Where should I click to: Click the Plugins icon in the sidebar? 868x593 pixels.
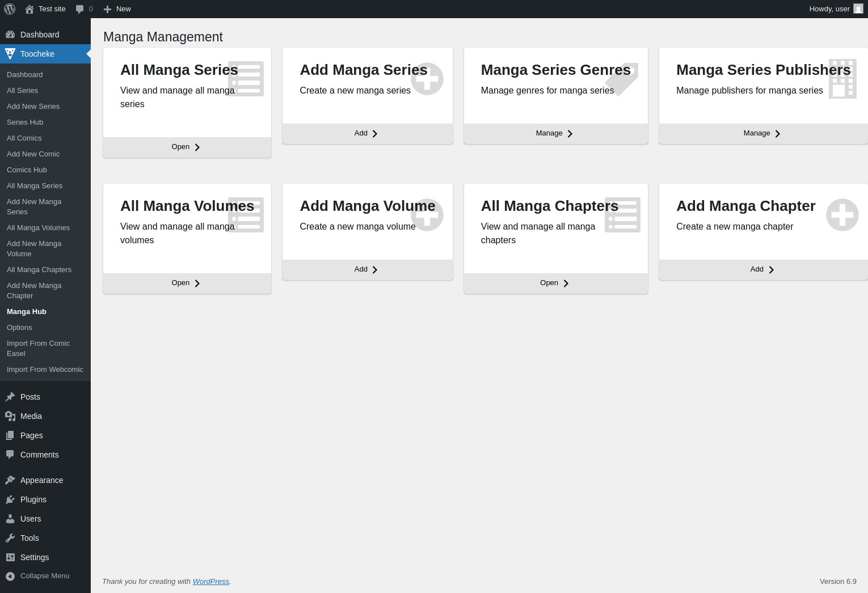pyautogui.click(x=10, y=499)
